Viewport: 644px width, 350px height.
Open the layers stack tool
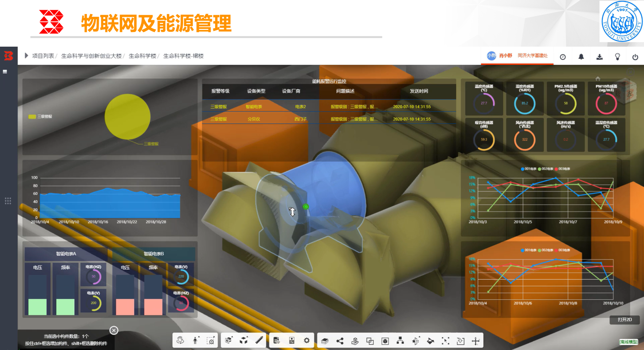point(324,341)
